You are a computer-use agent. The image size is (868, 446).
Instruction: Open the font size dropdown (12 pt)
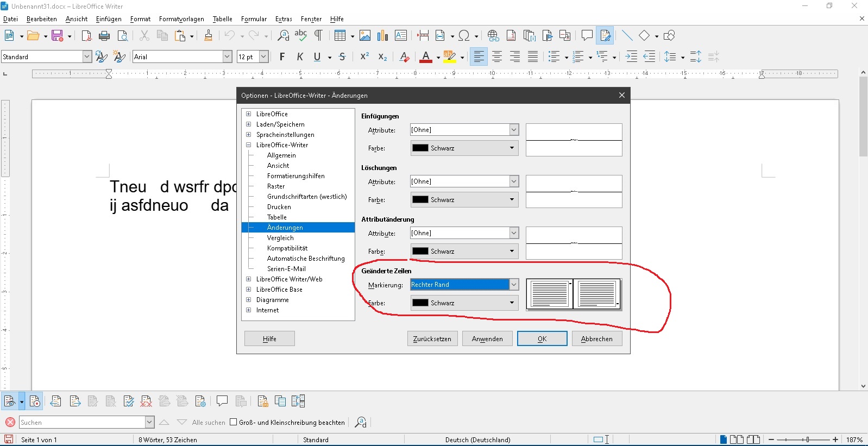click(x=263, y=56)
